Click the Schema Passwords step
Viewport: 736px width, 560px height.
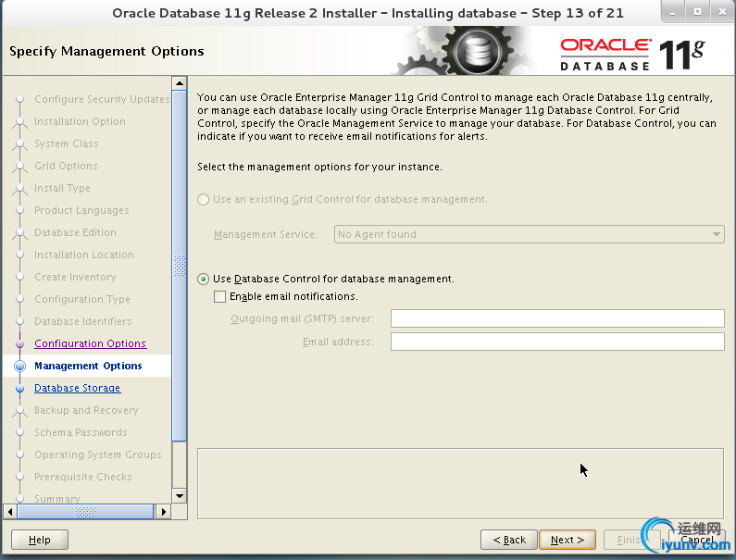(x=81, y=432)
